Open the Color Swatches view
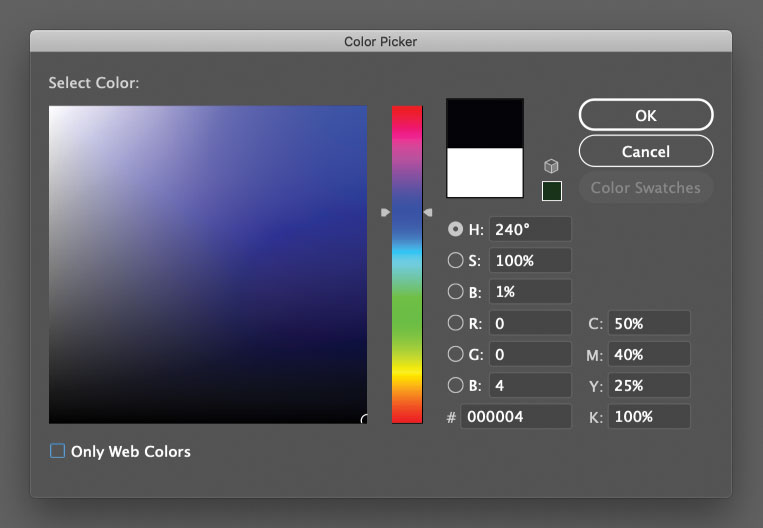The image size is (763, 528). pos(645,188)
